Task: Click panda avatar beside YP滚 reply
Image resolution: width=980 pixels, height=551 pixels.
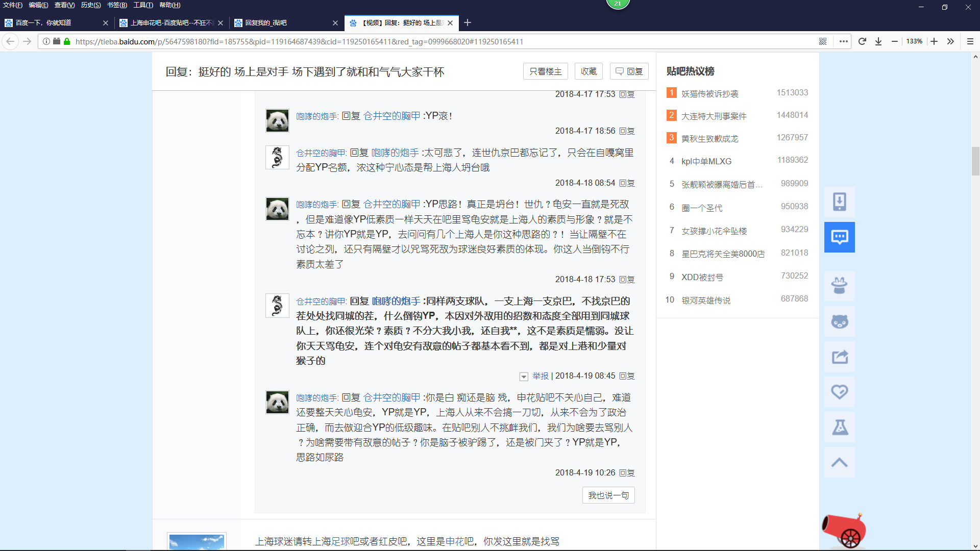Action: 277,121
